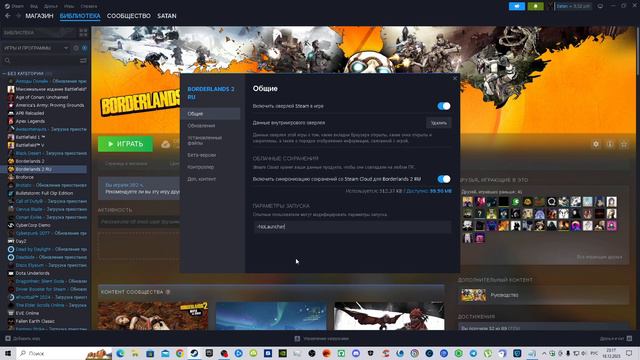
Task: Click the cloud sync status icon
Action: click(x=165, y=144)
